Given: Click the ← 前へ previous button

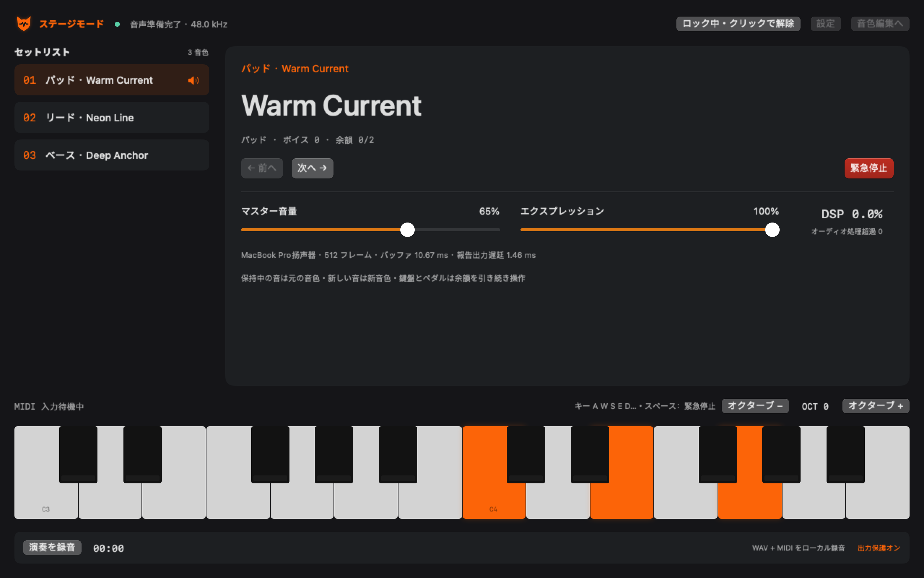Looking at the screenshot, I should pyautogui.click(x=262, y=168).
